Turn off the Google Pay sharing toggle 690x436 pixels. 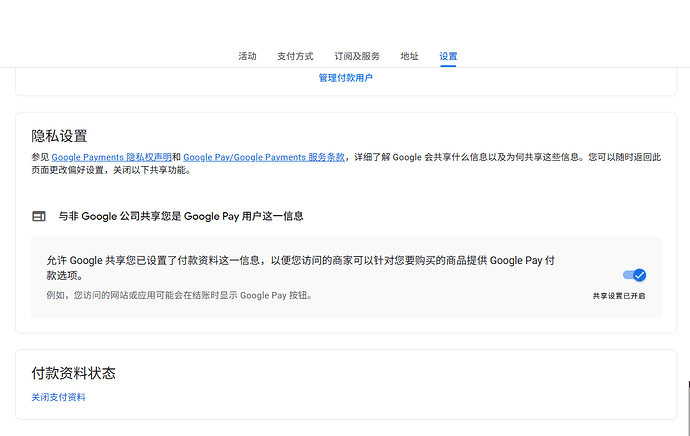[x=634, y=275]
